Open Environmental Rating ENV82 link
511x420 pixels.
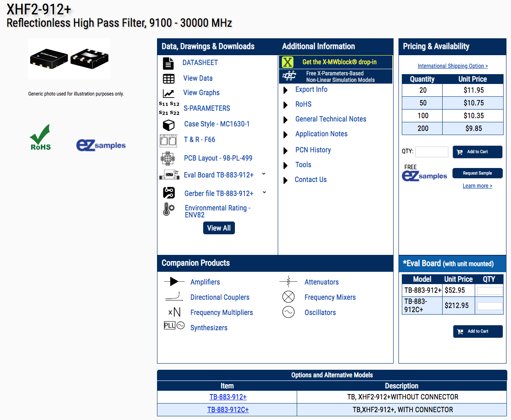[x=218, y=211]
